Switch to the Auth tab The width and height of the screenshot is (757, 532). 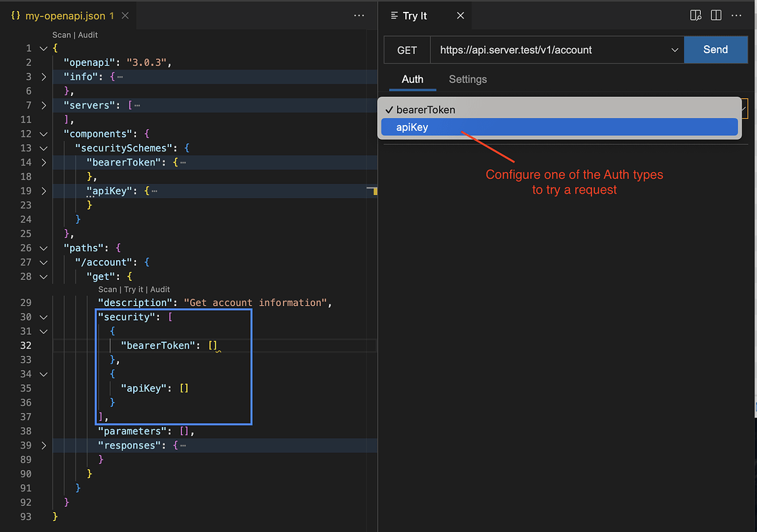pyautogui.click(x=413, y=79)
